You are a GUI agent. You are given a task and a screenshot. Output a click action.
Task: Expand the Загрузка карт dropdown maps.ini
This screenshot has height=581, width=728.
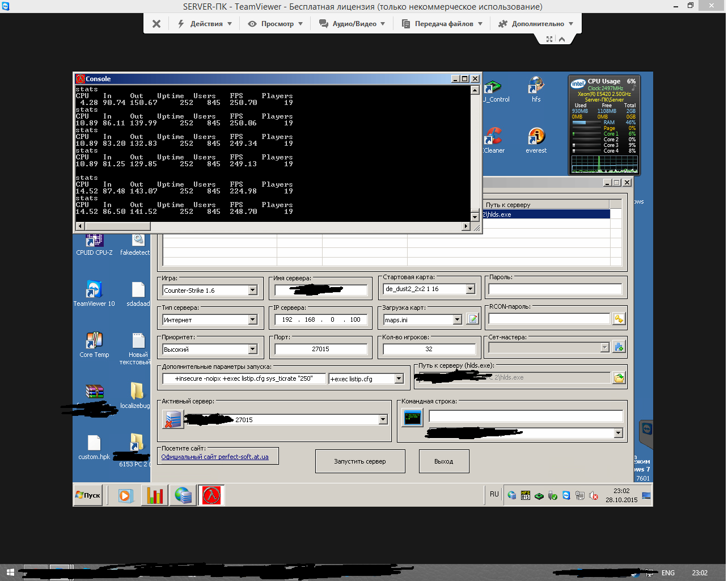tap(457, 319)
